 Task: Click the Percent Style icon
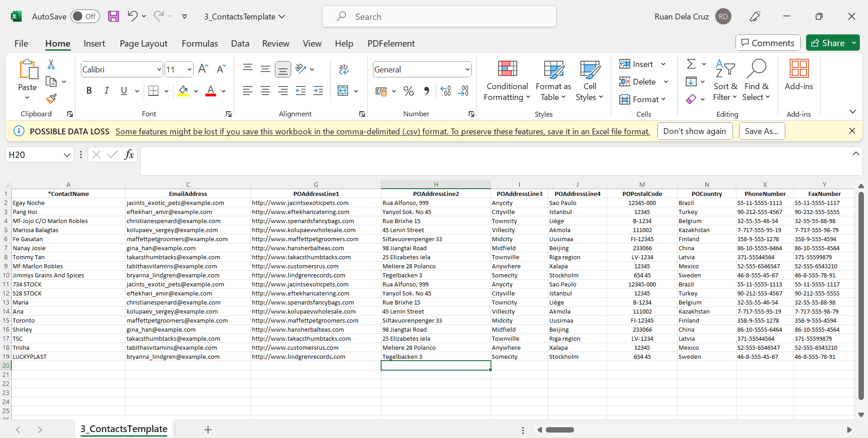point(409,91)
